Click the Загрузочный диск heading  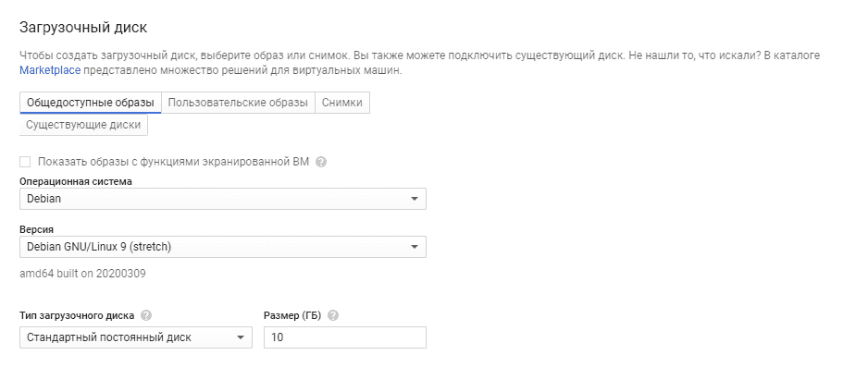(83, 27)
